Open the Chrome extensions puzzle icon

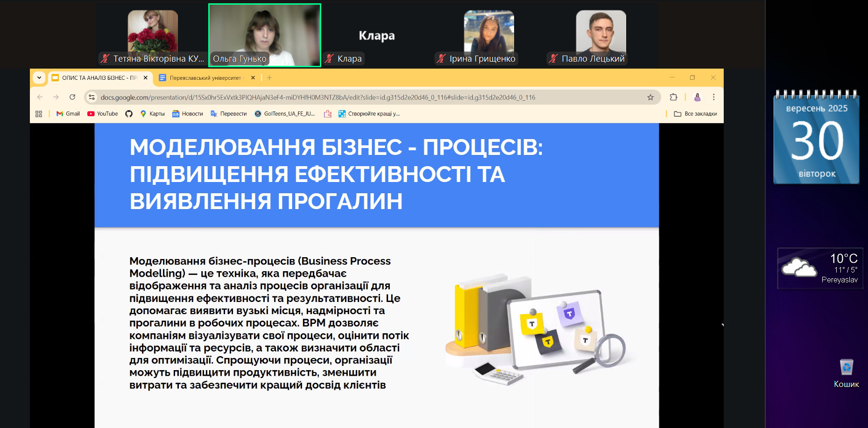point(673,97)
